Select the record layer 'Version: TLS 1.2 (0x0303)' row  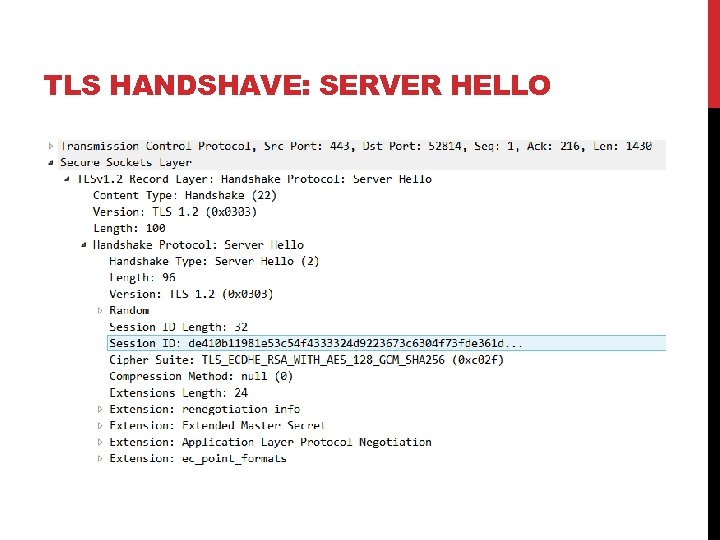[x=175, y=212]
